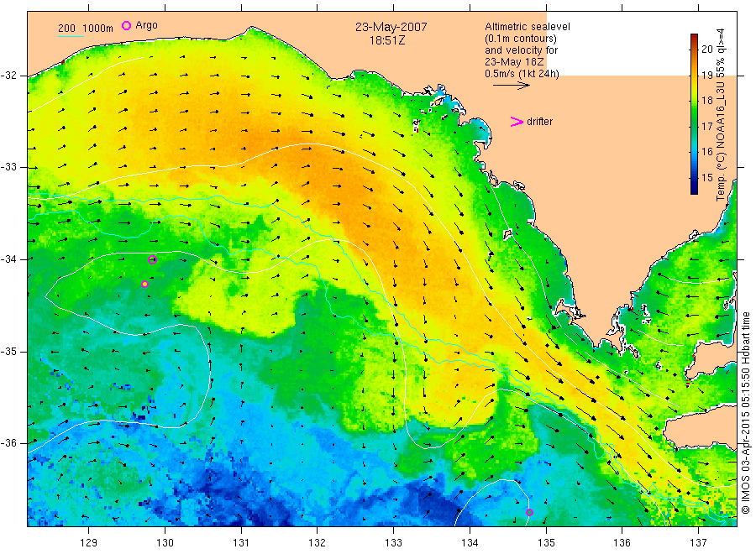Image resolution: width=756 pixels, height=554 pixels.
Task: Click the longitude axis label '135'
Action: point(546,543)
